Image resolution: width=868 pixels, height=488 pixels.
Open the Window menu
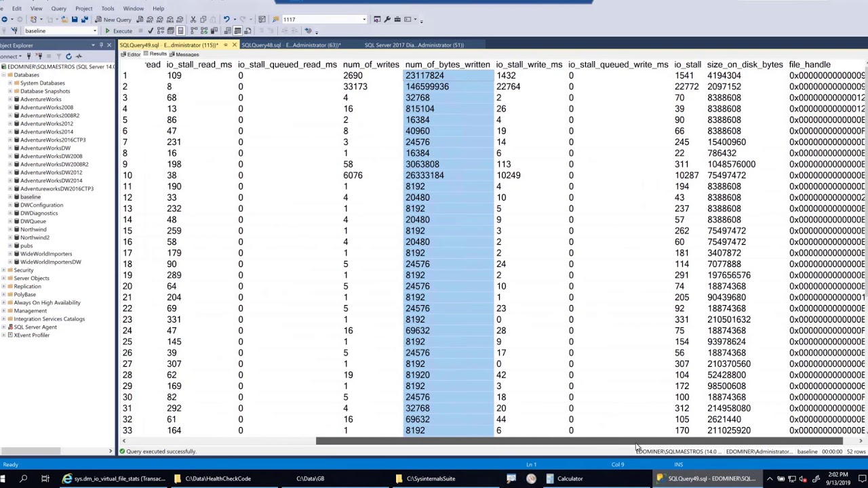[x=134, y=9]
